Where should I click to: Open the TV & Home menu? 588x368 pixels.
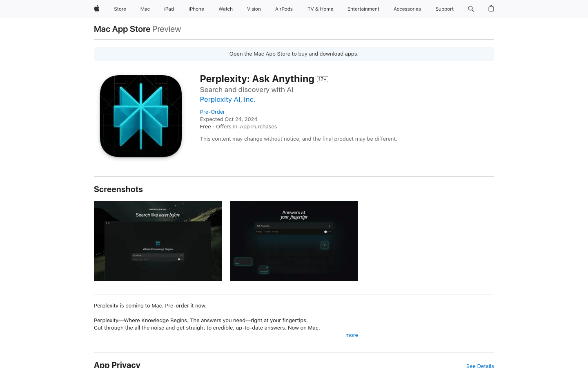click(320, 9)
